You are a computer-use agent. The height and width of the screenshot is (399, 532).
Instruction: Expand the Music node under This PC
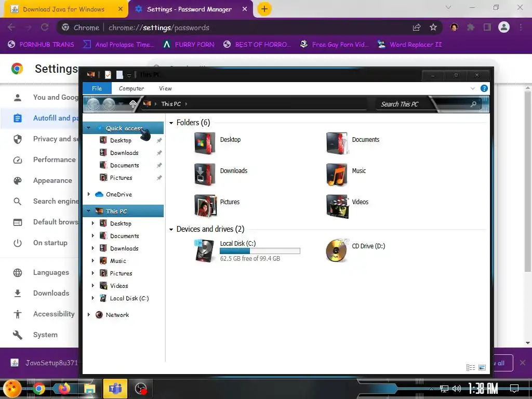click(92, 261)
